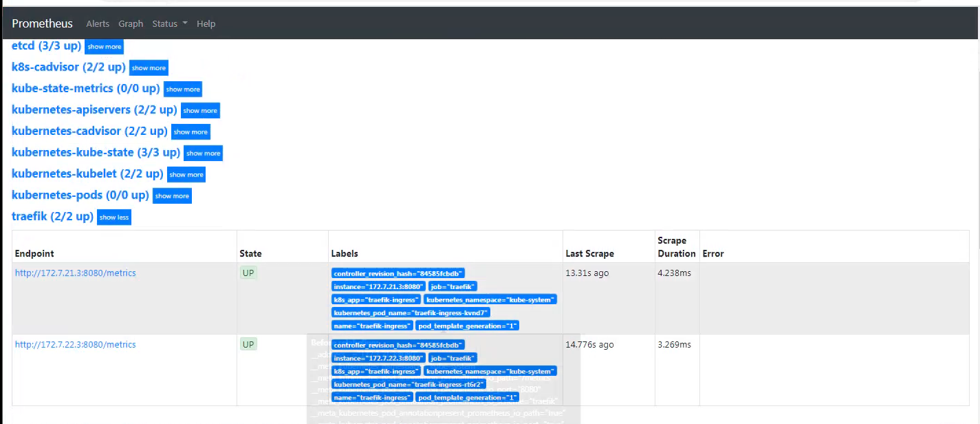Open the Help page
The height and width of the screenshot is (424, 980).
(206, 23)
